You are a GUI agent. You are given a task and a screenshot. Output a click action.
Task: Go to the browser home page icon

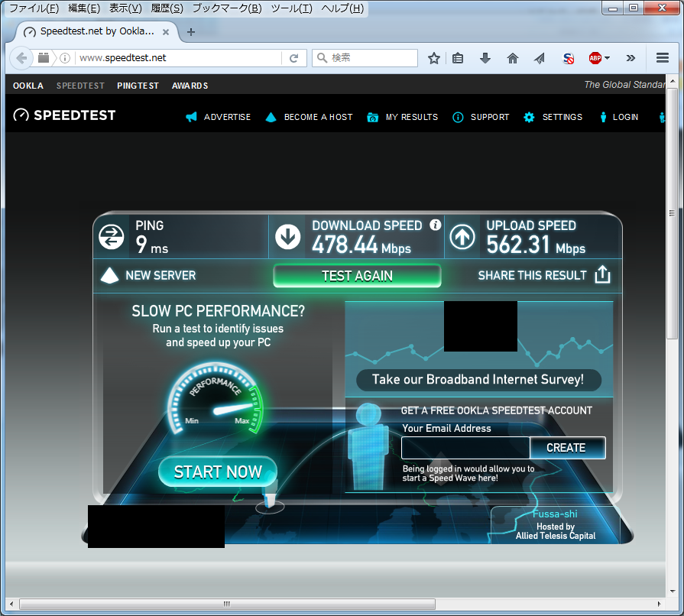click(513, 58)
